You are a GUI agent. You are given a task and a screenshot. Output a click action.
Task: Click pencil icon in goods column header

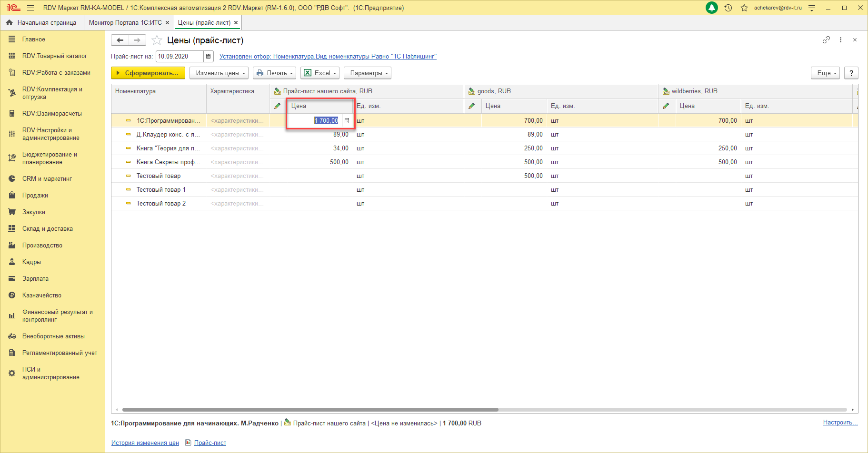tap(472, 106)
